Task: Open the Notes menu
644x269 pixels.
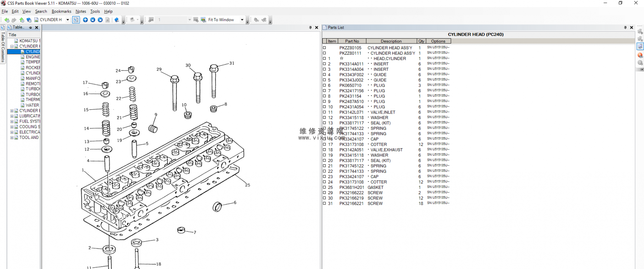Action: pos(80,11)
